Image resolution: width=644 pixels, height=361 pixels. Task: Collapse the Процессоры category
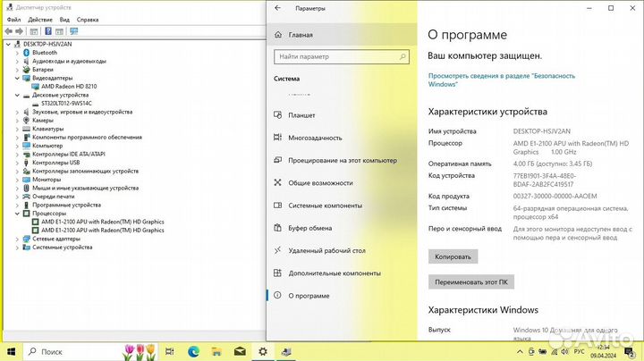(17, 214)
